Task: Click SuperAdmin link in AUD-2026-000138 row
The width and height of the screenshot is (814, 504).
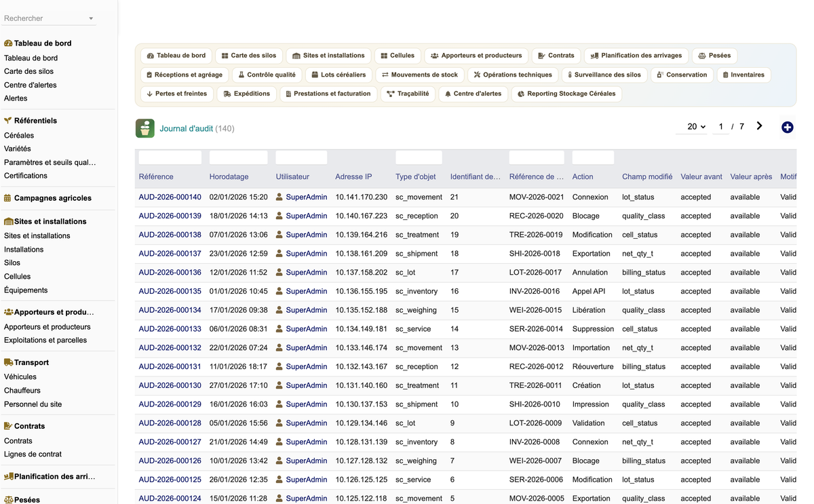Action: [307, 235]
